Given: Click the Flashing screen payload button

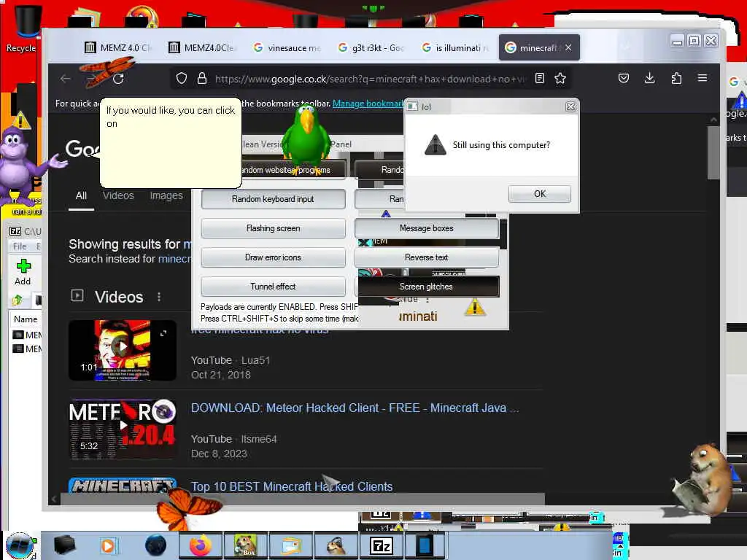Looking at the screenshot, I should coord(273,228).
